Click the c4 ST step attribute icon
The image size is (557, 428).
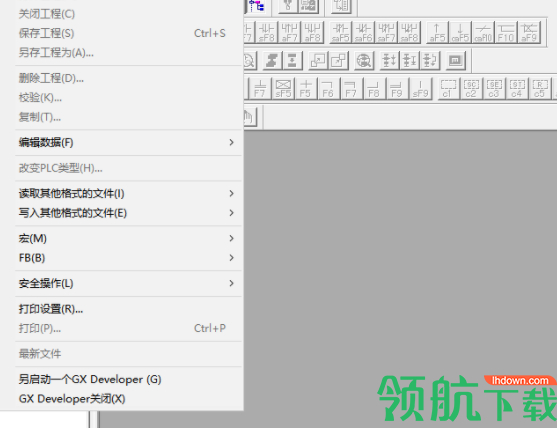(x=517, y=88)
